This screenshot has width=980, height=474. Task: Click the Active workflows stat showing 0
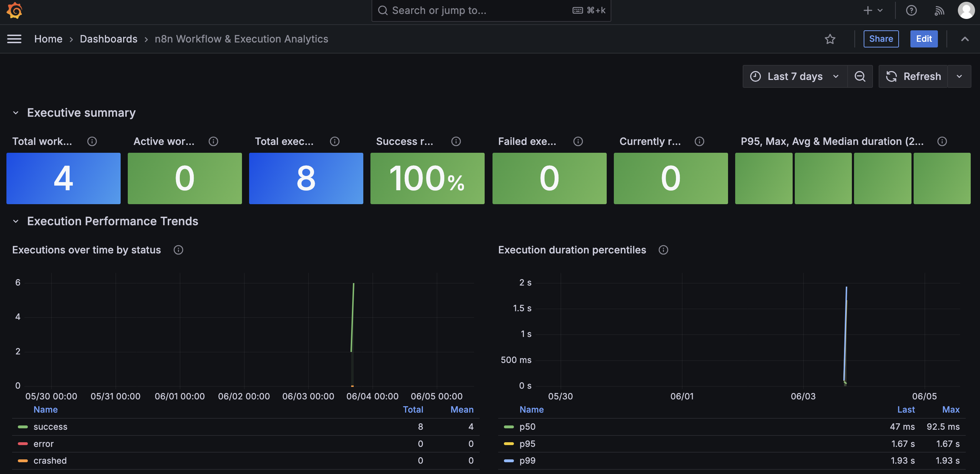185,178
